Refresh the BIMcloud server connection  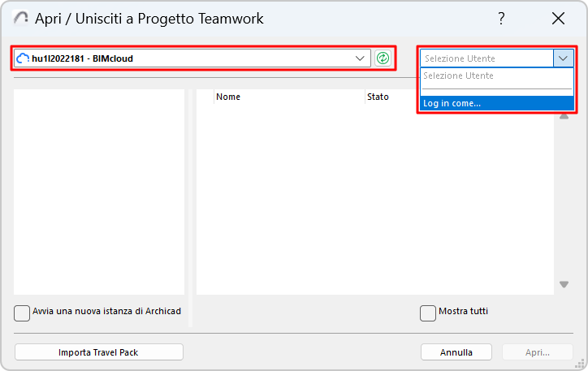pos(383,58)
